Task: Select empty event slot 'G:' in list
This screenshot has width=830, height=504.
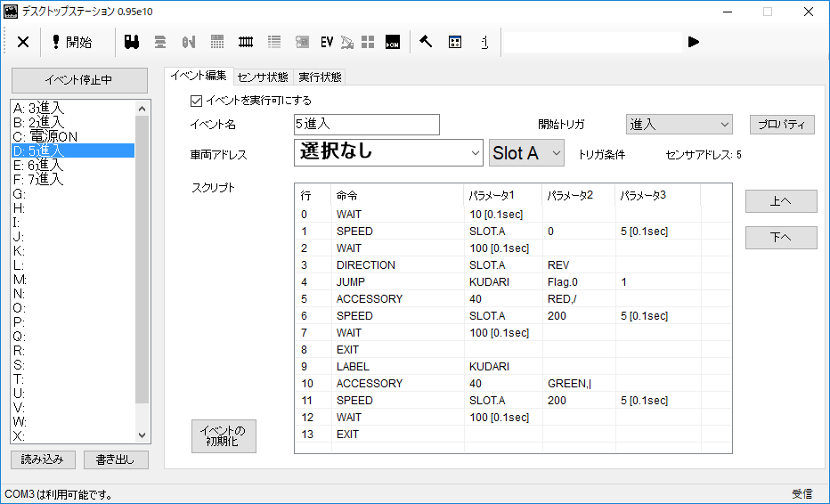Action: click(73, 194)
